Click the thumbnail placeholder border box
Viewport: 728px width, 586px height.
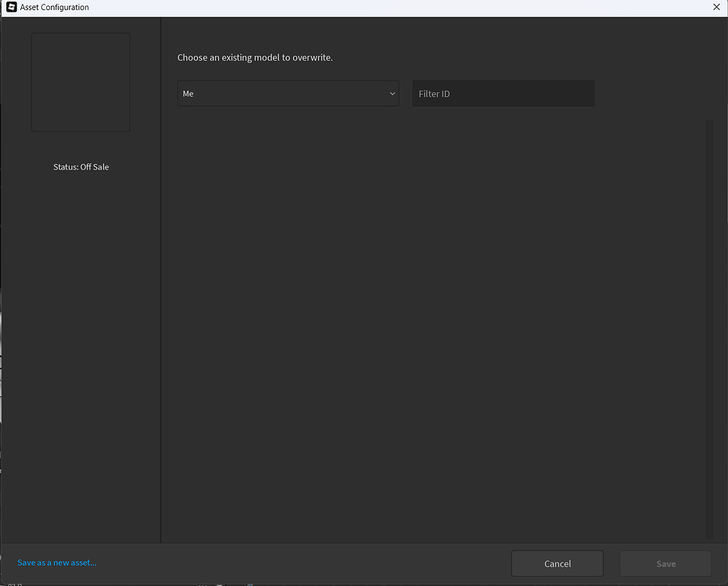81,81
